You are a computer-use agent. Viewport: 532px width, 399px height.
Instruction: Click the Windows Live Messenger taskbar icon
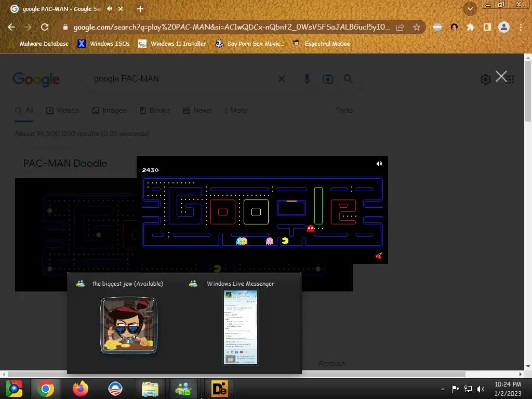click(183, 389)
